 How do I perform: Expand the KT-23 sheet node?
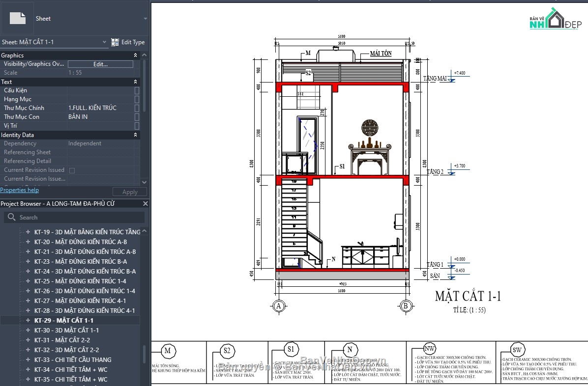click(x=28, y=261)
